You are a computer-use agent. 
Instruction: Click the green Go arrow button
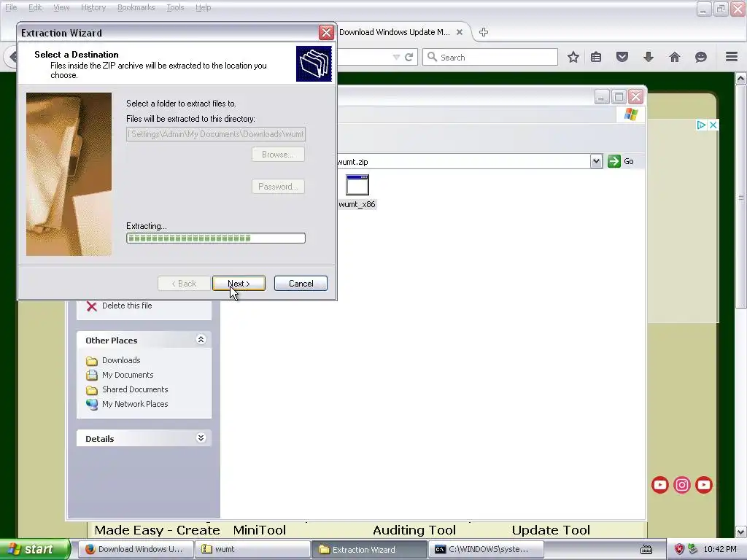(614, 161)
